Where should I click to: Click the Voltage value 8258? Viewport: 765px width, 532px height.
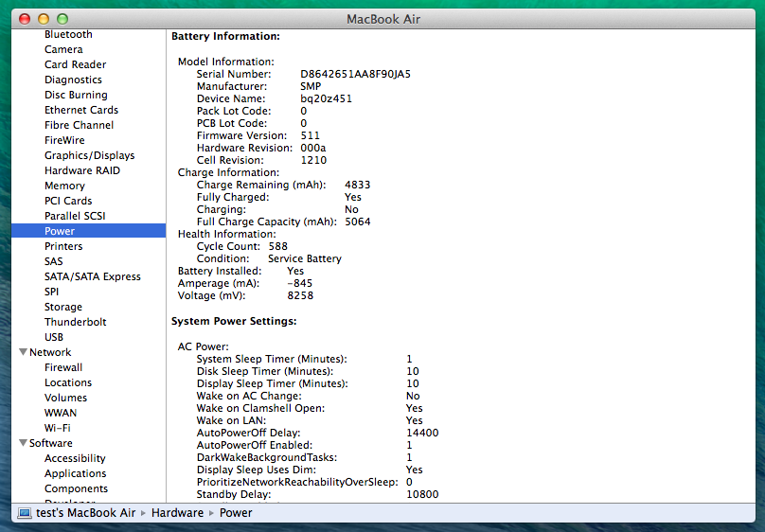[x=300, y=295]
